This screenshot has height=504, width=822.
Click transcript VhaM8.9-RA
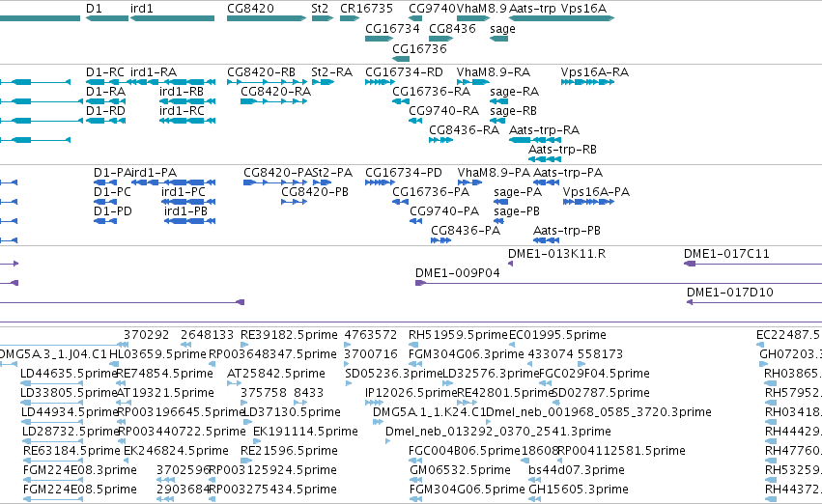[493, 71]
